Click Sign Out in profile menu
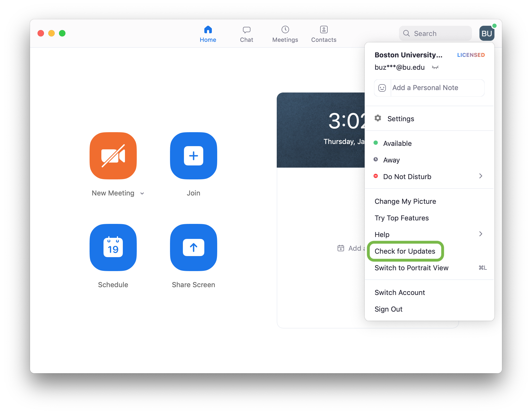The image size is (532, 414). coord(389,309)
